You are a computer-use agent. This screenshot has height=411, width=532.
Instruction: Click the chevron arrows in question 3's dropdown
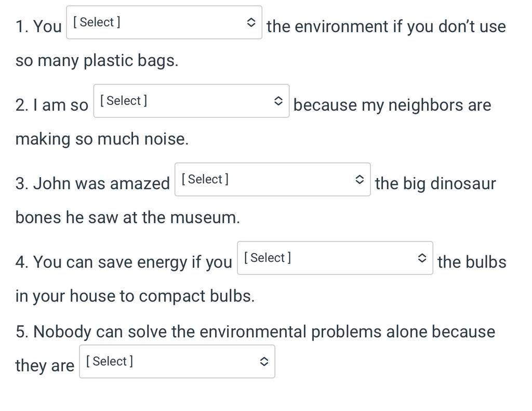360,179
